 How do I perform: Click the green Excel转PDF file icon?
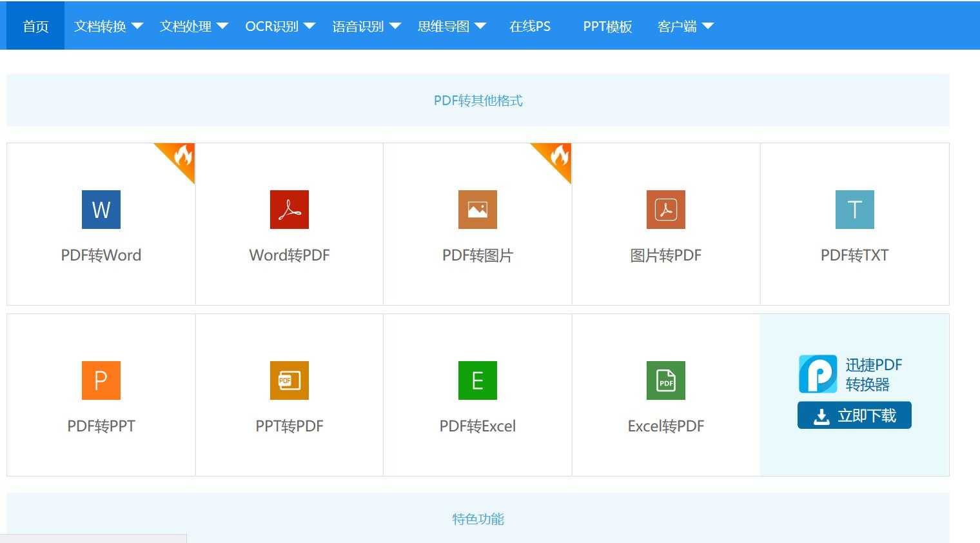(666, 380)
